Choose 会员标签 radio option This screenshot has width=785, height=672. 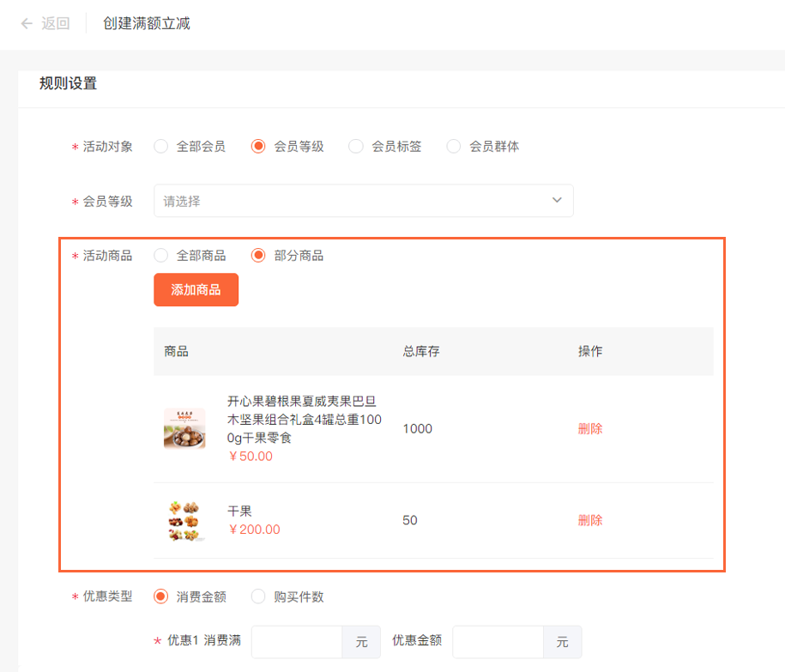(x=356, y=147)
